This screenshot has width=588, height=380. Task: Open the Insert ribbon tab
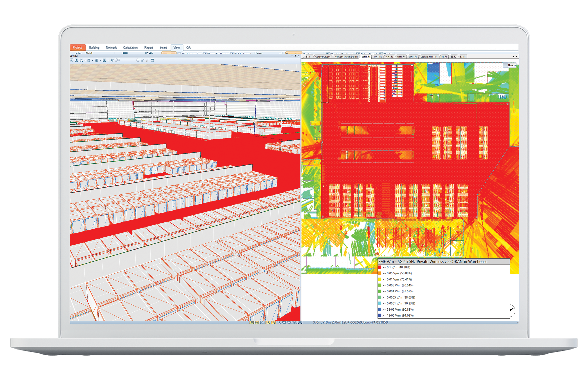click(163, 47)
